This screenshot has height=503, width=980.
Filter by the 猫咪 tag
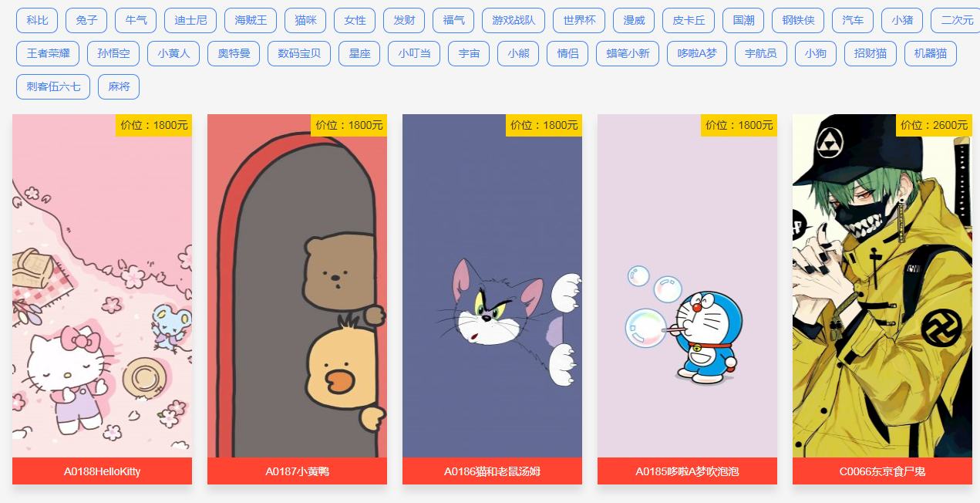[x=305, y=21]
